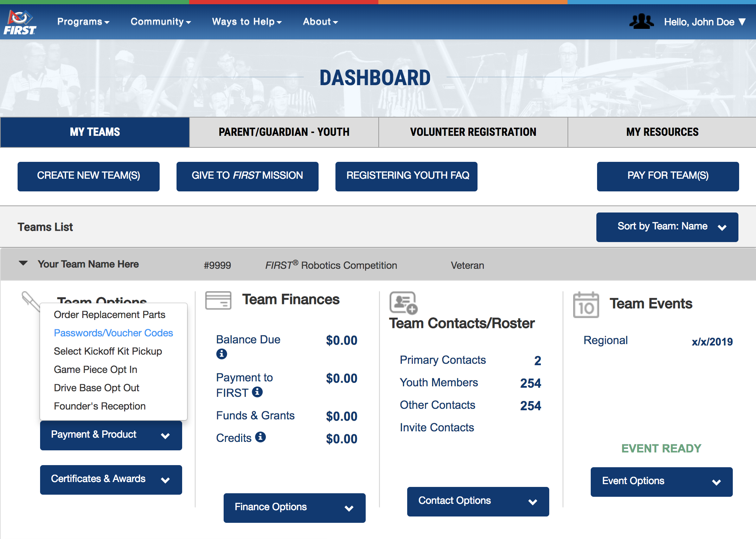Click the Balance Due info icon
Image resolution: width=756 pixels, height=539 pixels.
coord(222,354)
